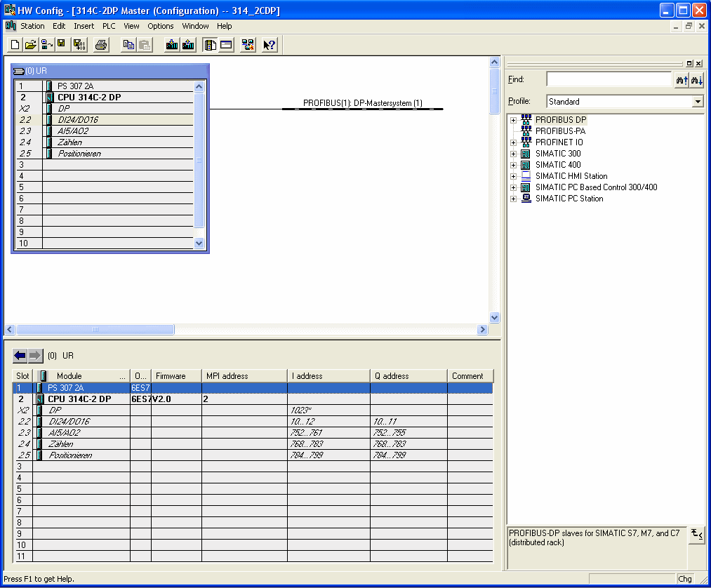Image resolution: width=711 pixels, height=588 pixels.
Task: Click the Download to Module icon
Action: [172, 45]
